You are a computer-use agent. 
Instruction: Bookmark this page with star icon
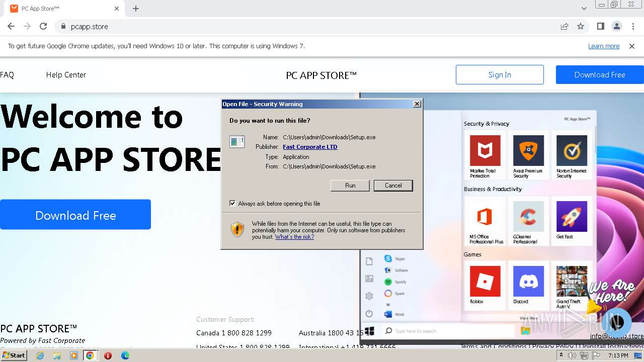click(x=581, y=26)
